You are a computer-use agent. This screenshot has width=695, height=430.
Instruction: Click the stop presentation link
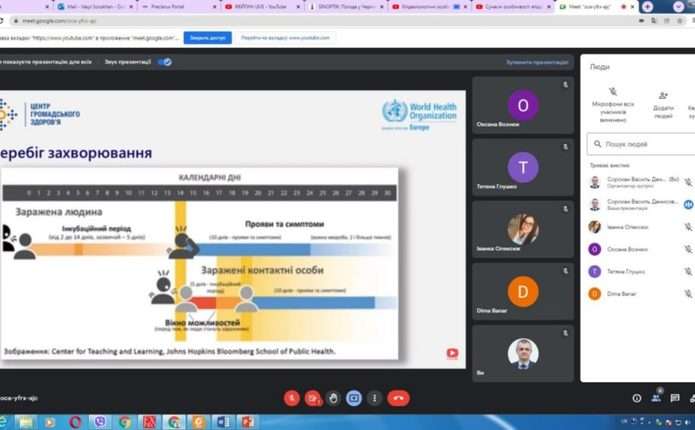[x=536, y=62]
